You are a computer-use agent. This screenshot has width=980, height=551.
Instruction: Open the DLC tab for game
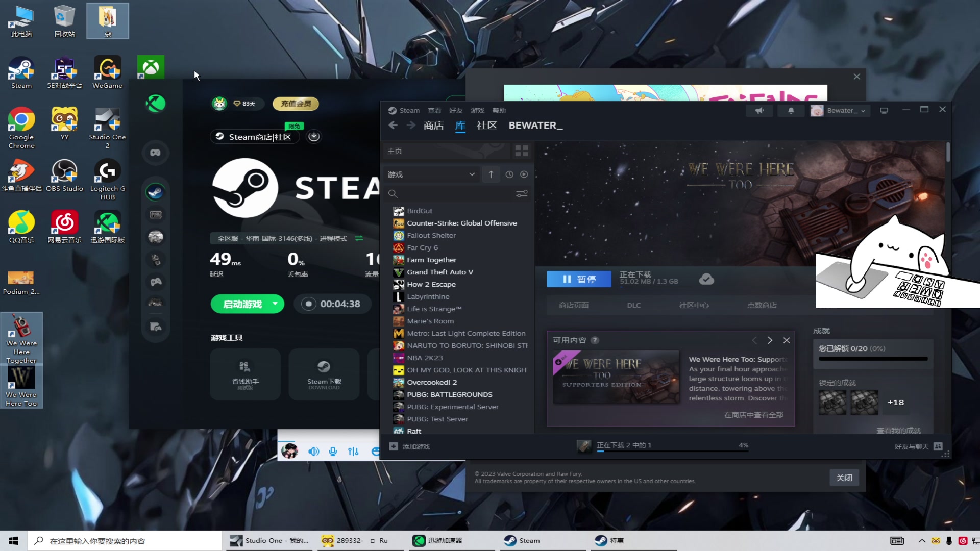coord(634,305)
